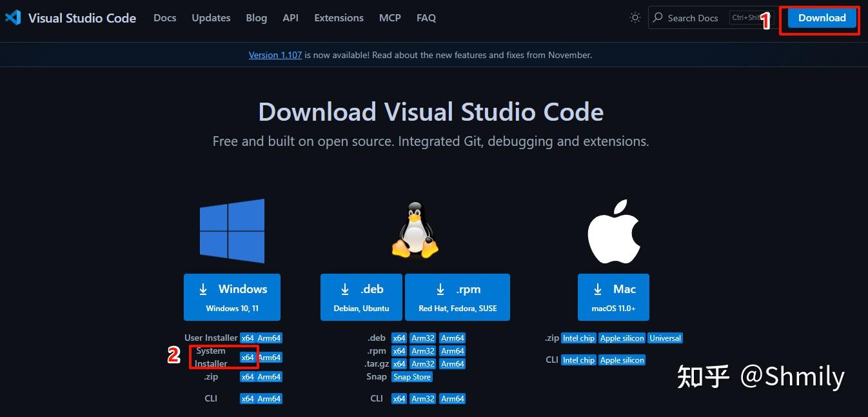Viewport: 868px width, 417px height.
Task: Select Mac .zip Apple silicon link
Action: pos(622,338)
